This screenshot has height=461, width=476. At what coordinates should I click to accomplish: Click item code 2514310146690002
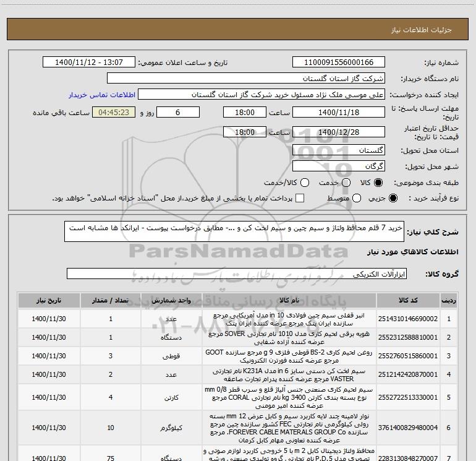(408, 319)
